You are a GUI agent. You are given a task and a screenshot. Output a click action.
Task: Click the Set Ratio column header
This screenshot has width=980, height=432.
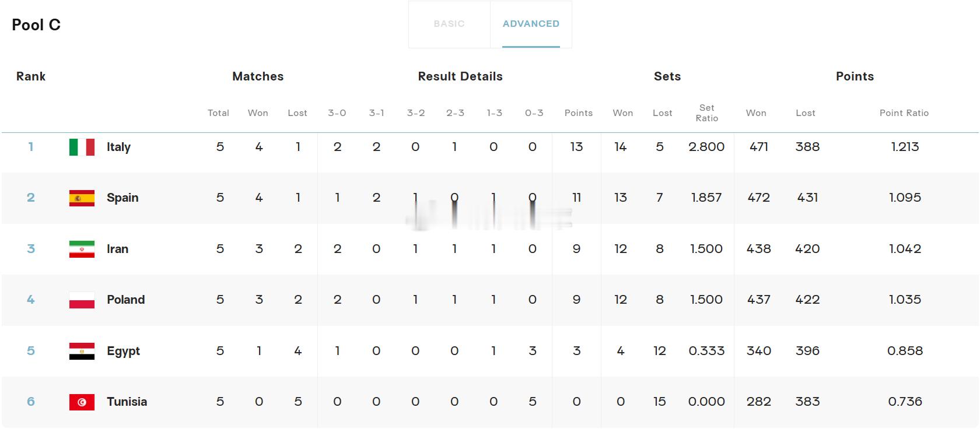(x=706, y=113)
